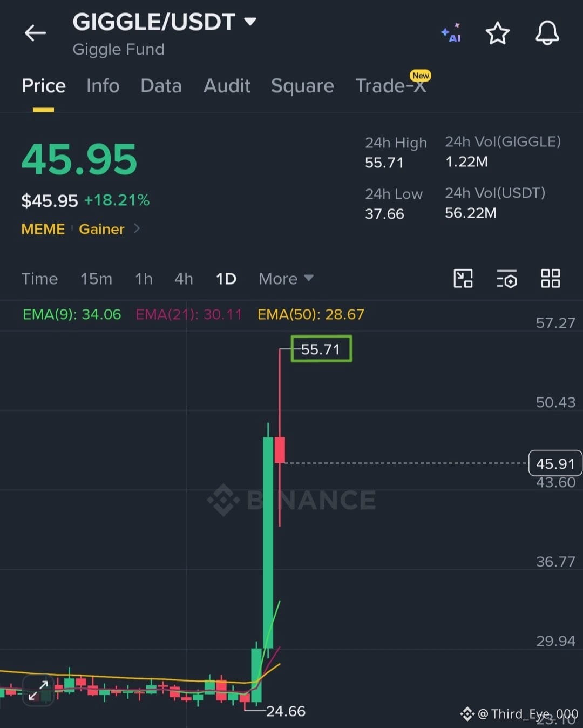Screen dimensions: 583x728
Task: Open the AI assistant sparkle icon
Action: pos(451,33)
